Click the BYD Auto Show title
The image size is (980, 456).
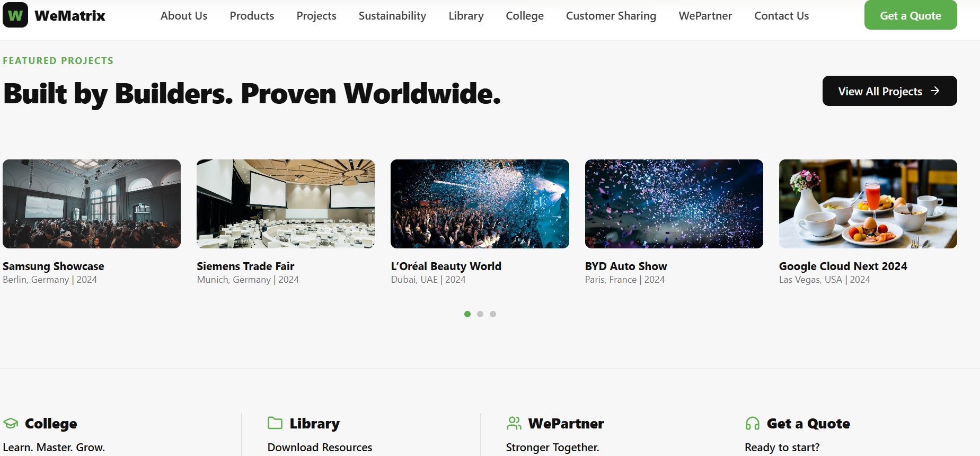point(626,266)
